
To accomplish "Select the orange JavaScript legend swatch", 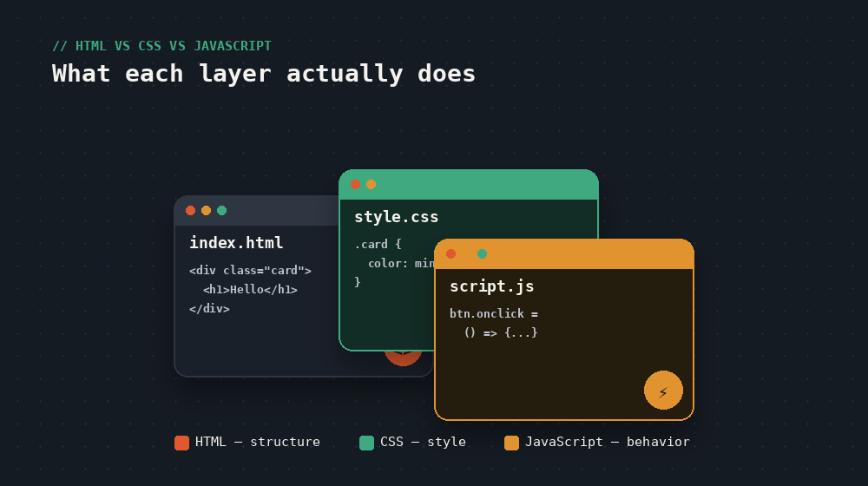I will point(511,443).
